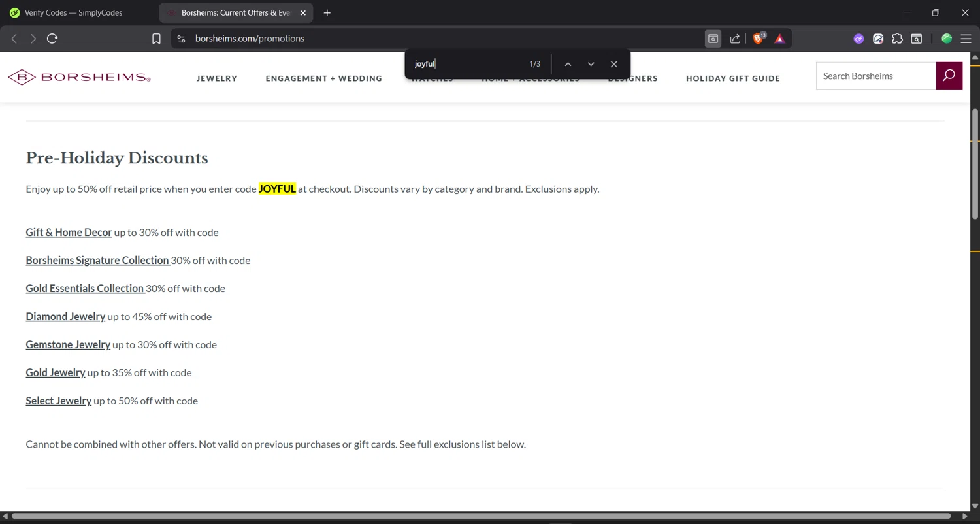Click the 1/3 match count in find bar
The image size is (980, 524).
(x=535, y=64)
